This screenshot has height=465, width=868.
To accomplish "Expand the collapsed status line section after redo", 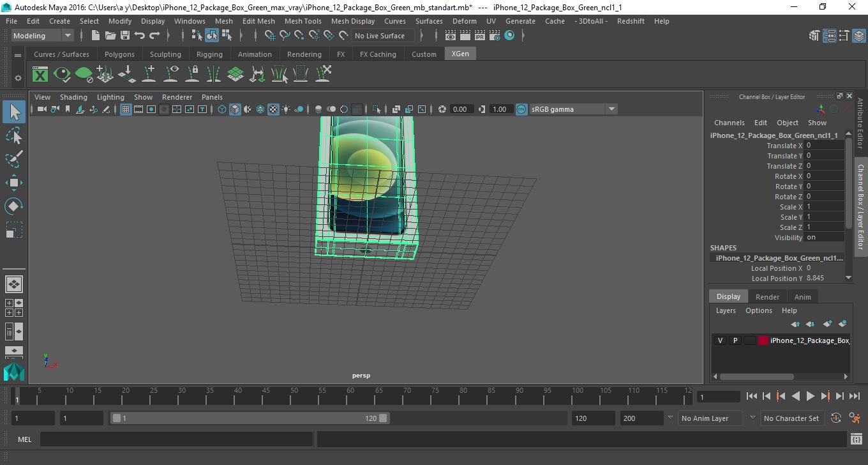I will tap(170, 36).
